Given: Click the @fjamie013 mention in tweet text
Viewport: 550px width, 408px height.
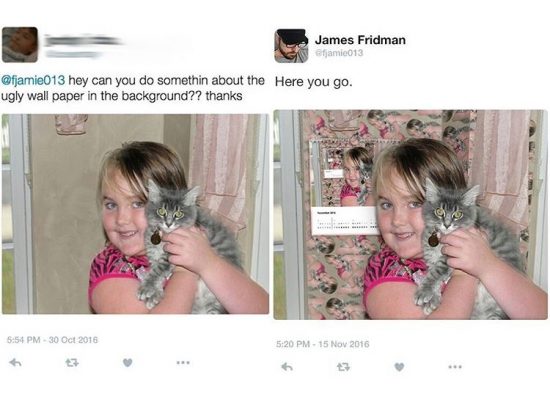Looking at the screenshot, I should coord(33,80).
